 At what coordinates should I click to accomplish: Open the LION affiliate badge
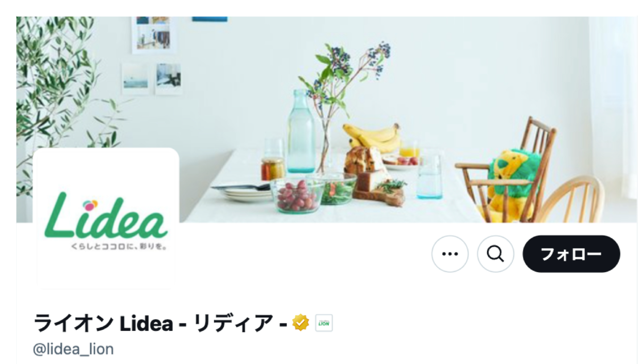(324, 323)
